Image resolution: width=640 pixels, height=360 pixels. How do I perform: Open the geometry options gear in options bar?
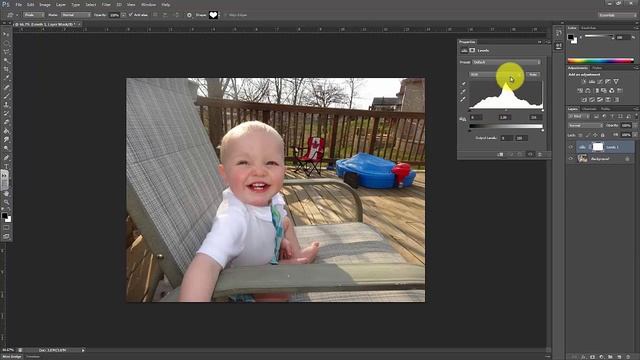point(189,15)
